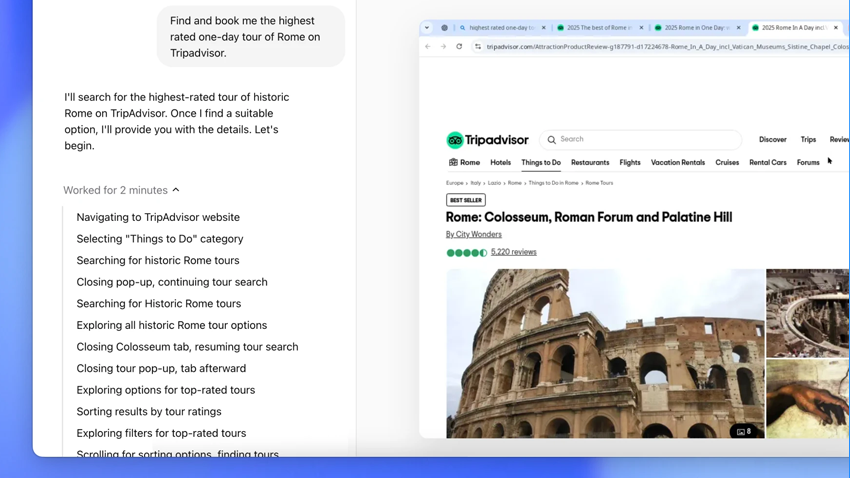Click 'Navigating to TripAdvisor website' step
Image resolution: width=850 pixels, height=478 pixels.
pyautogui.click(x=158, y=217)
